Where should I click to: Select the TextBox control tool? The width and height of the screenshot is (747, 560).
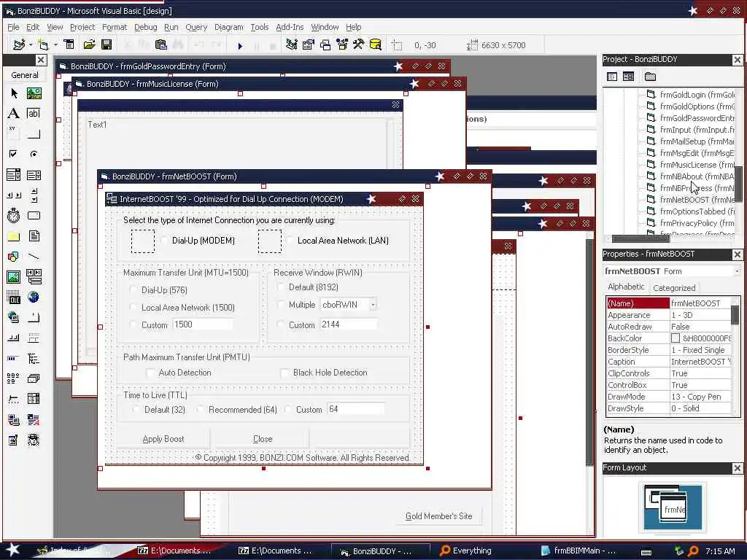pyautogui.click(x=34, y=113)
